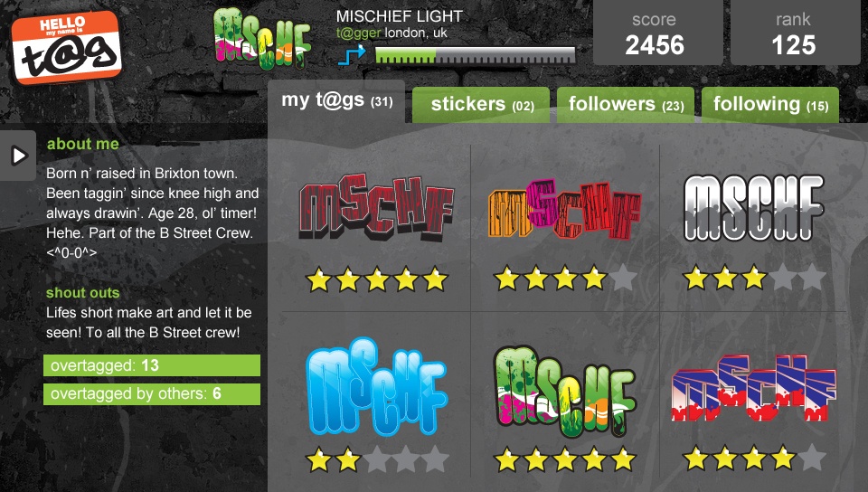Click the green level progress bar
The height and width of the screenshot is (492, 868).
(475, 55)
